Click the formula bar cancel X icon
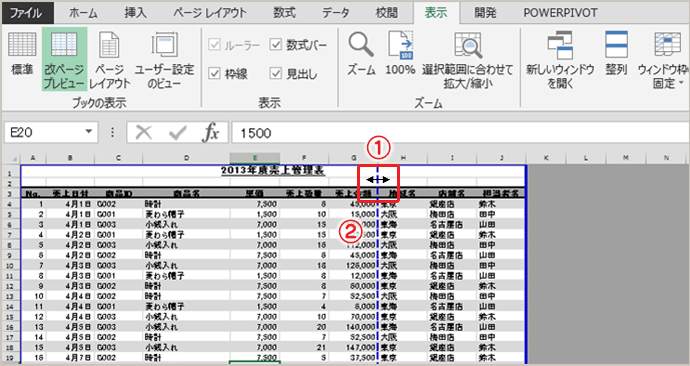The image size is (690, 366). coord(143,132)
